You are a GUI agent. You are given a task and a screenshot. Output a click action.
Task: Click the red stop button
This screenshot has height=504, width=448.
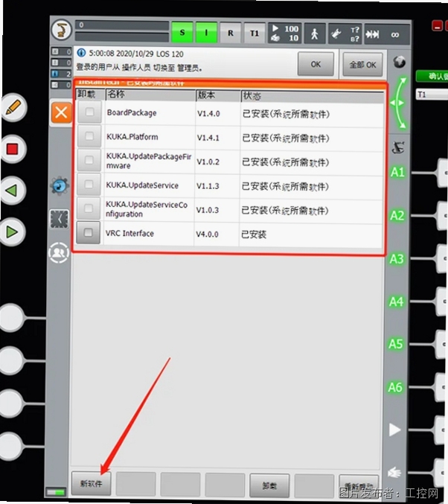pos(13,149)
